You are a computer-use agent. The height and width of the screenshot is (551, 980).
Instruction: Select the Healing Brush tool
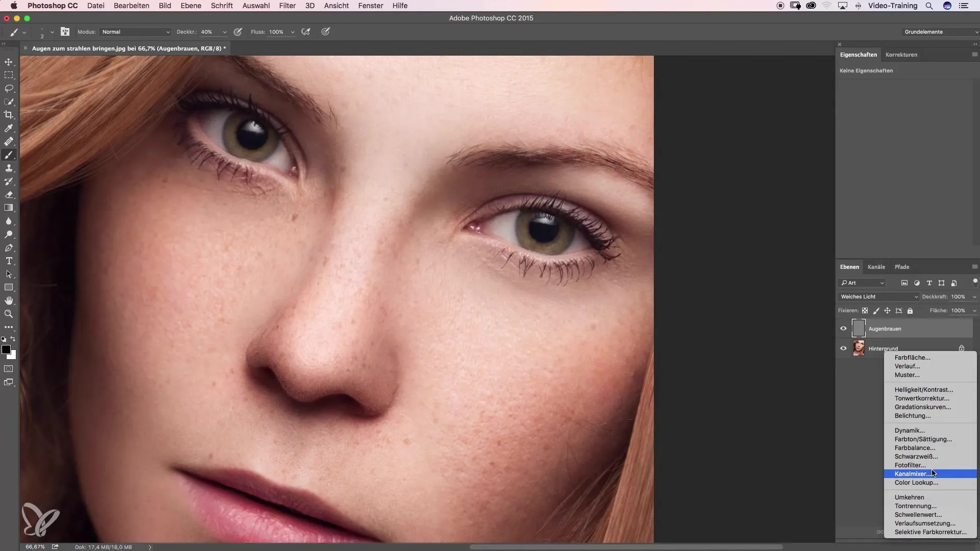tap(9, 141)
